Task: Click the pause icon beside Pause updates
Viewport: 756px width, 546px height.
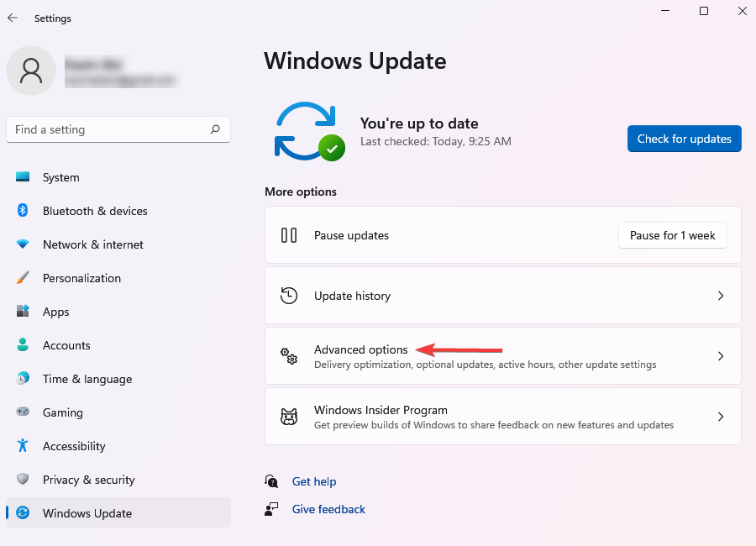Action: 289,235
